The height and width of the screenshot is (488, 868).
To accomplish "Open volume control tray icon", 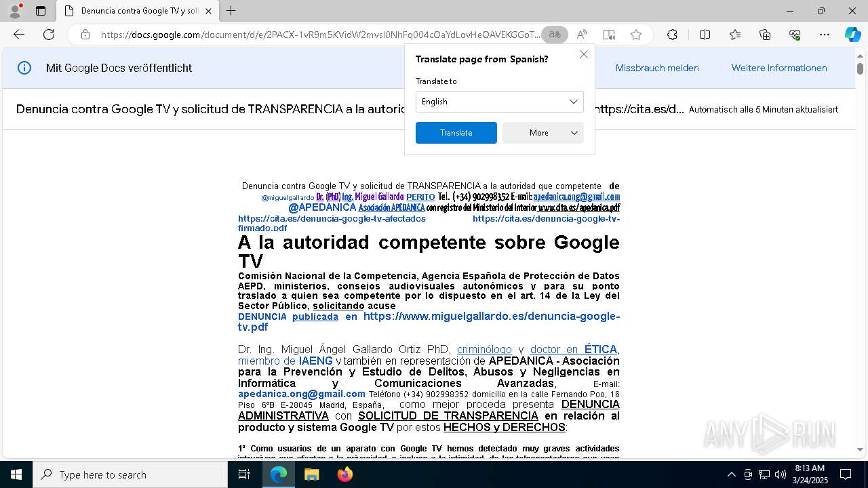I will [781, 474].
